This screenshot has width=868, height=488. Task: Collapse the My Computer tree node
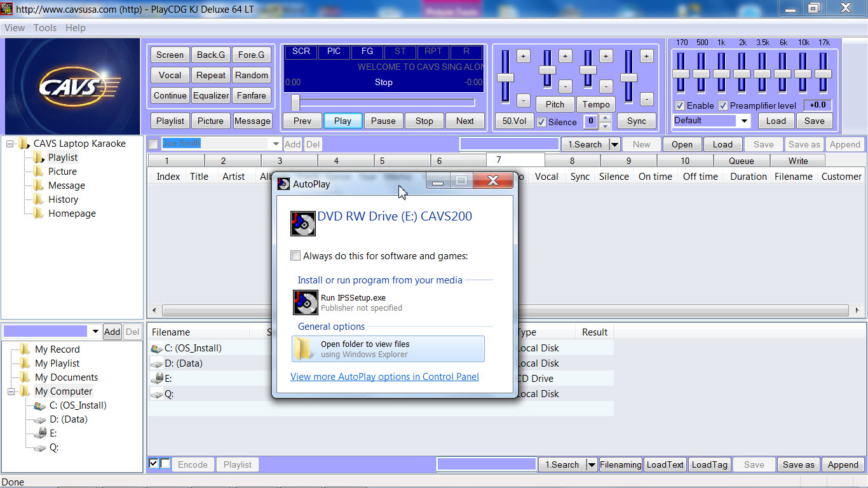pyautogui.click(x=10, y=391)
